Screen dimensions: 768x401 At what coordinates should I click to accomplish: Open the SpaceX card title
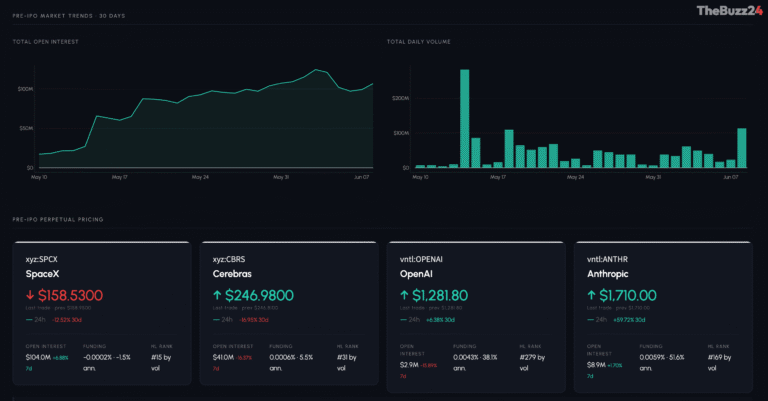42,274
